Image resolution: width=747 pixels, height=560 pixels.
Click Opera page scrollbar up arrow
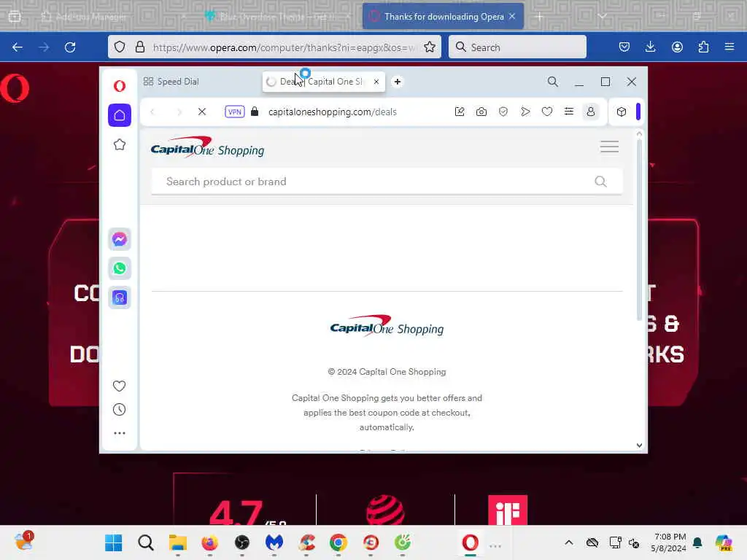click(x=639, y=134)
